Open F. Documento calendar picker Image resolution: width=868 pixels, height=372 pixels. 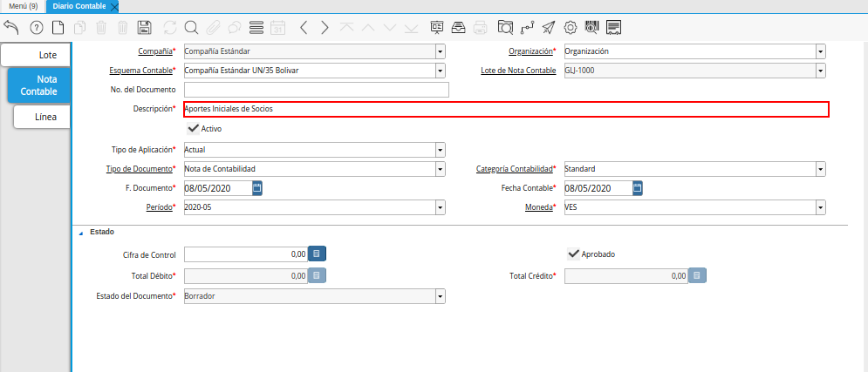tap(256, 188)
